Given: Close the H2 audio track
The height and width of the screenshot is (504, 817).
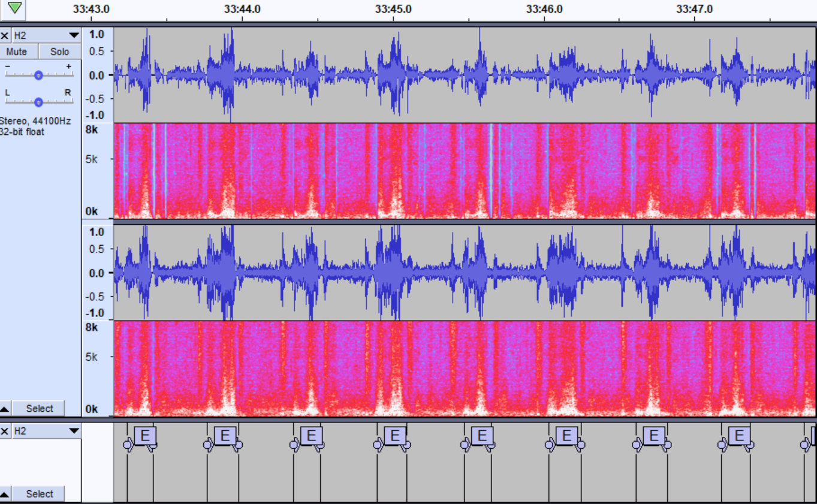Looking at the screenshot, I should [5, 35].
